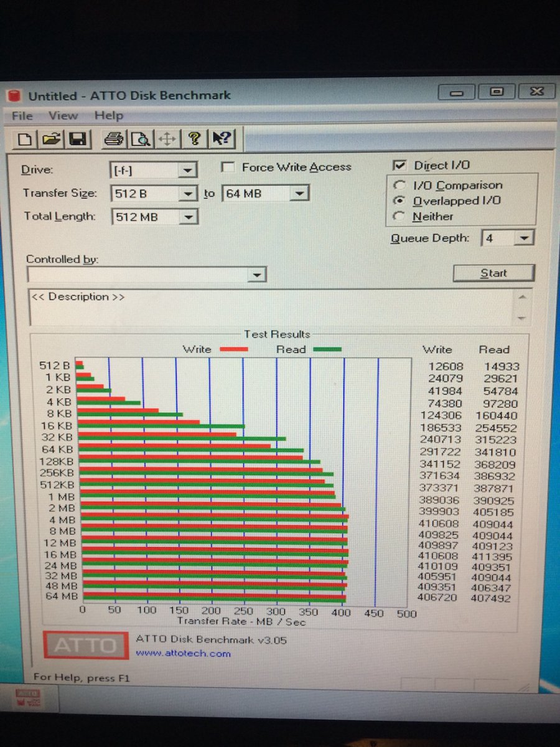
Task: Select the I/O Comparison radio button
Action: coord(401,186)
